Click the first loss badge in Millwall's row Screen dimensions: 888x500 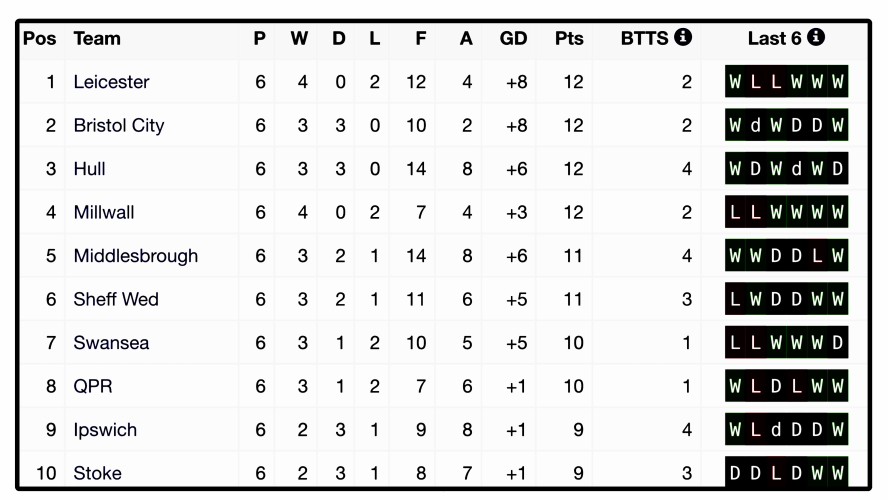[736, 212]
